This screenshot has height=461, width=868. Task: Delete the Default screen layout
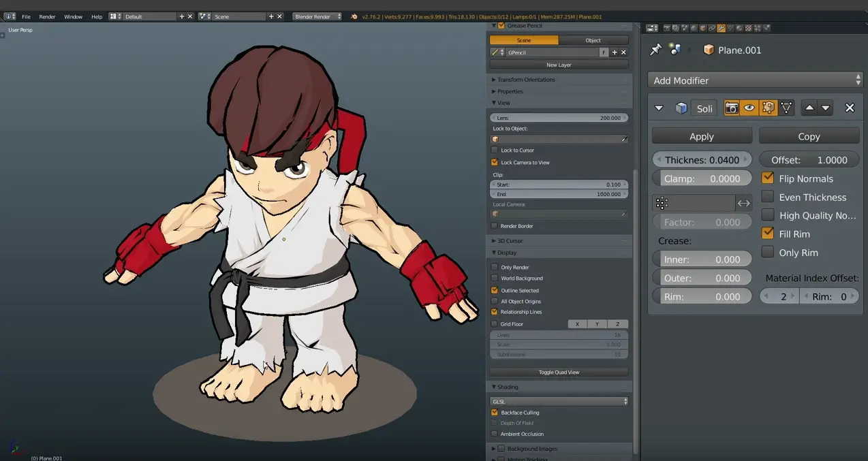pos(190,16)
